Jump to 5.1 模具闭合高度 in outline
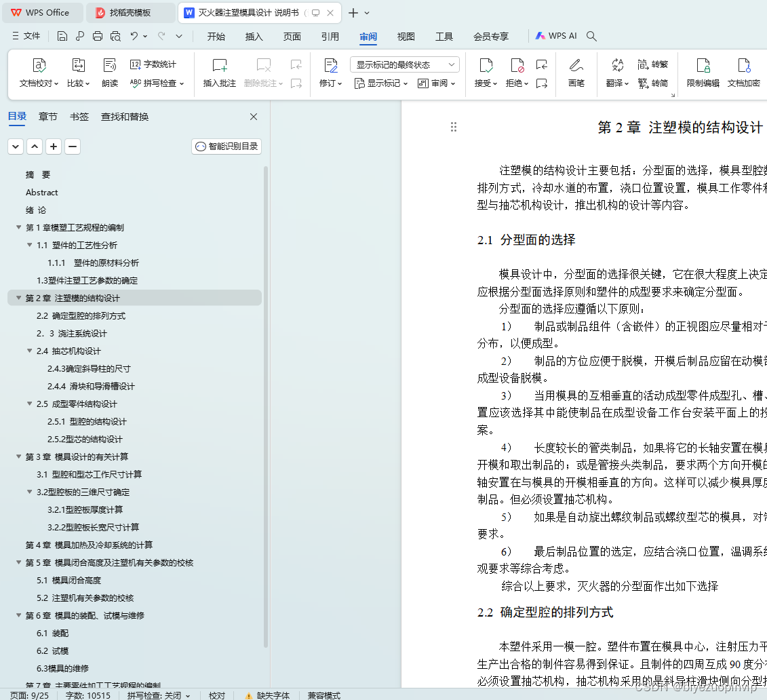 coord(69,580)
